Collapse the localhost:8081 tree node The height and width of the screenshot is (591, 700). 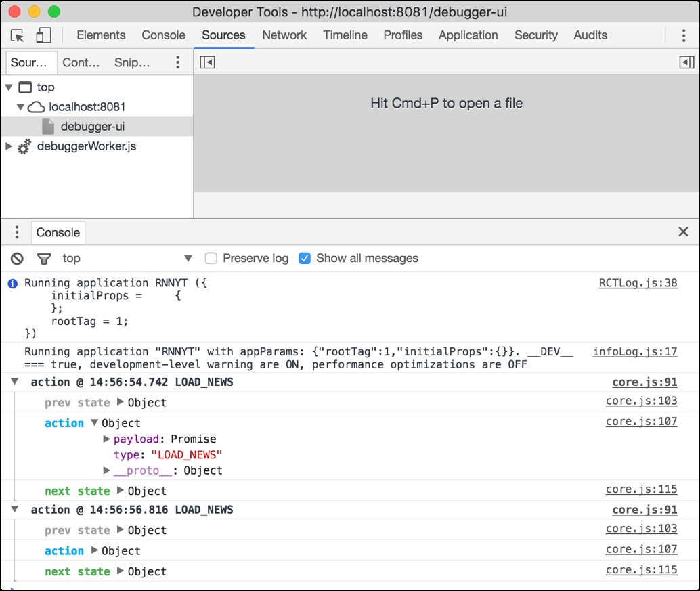(x=20, y=107)
